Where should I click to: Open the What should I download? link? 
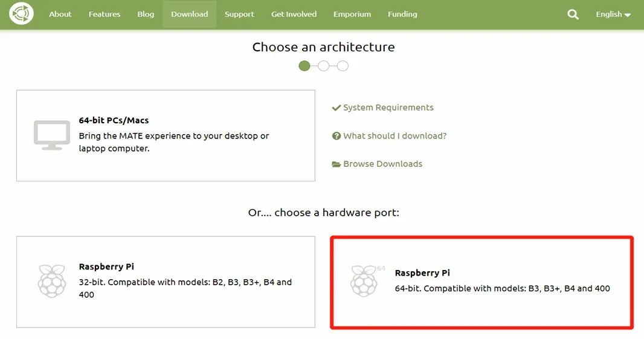(x=394, y=136)
